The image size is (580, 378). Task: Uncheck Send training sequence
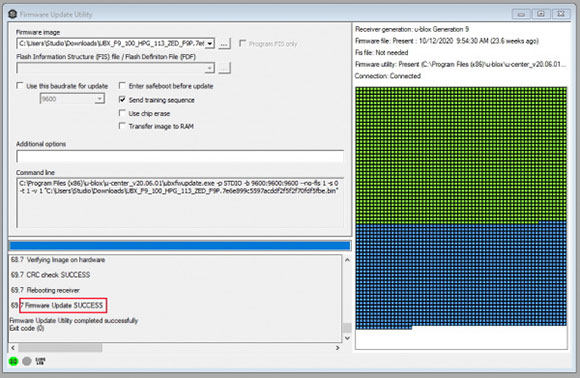122,99
